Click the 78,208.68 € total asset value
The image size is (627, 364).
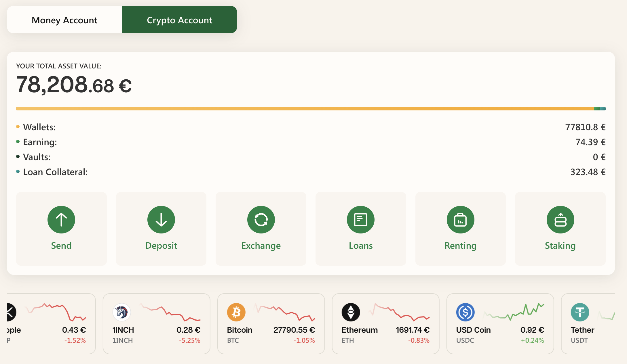pos(74,85)
